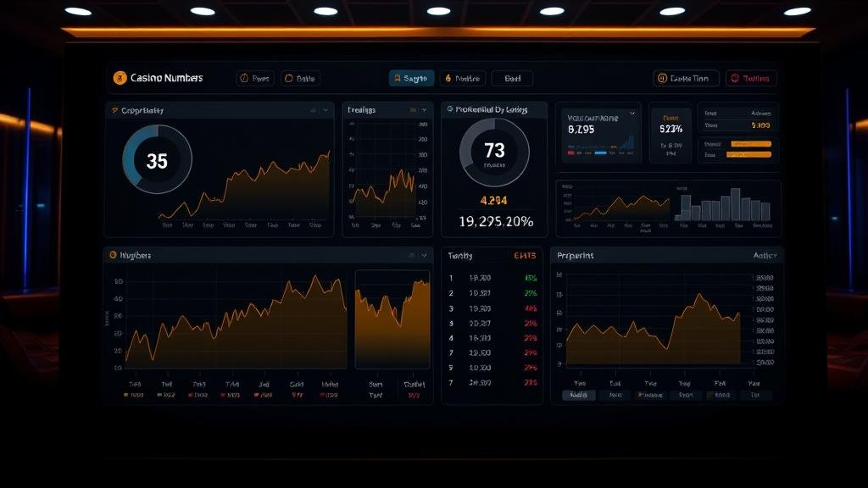
Task: Click the header icon of the Profoentied panel
Action: [x=448, y=109]
